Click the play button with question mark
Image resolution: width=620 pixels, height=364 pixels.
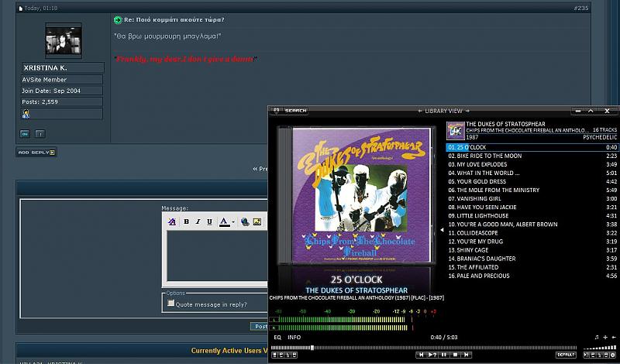point(432,355)
